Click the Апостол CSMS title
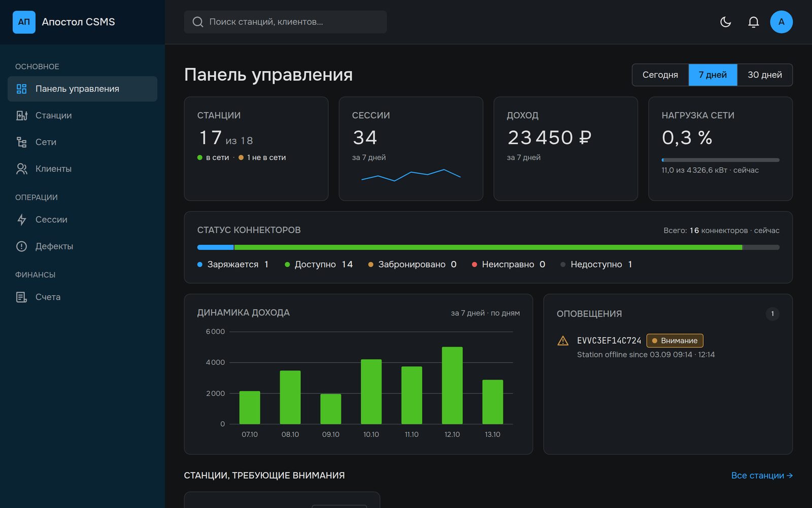 pyautogui.click(x=79, y=22)
